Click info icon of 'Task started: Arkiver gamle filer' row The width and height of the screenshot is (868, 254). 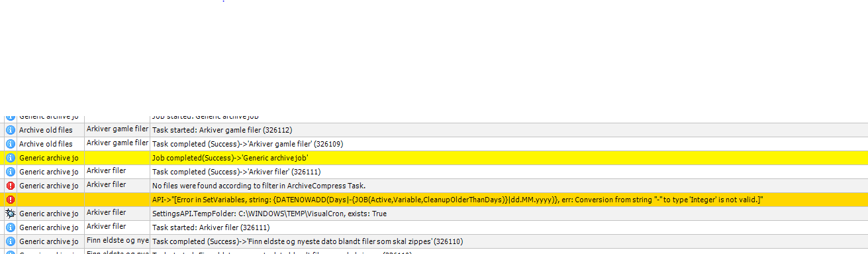coord(10,130)
